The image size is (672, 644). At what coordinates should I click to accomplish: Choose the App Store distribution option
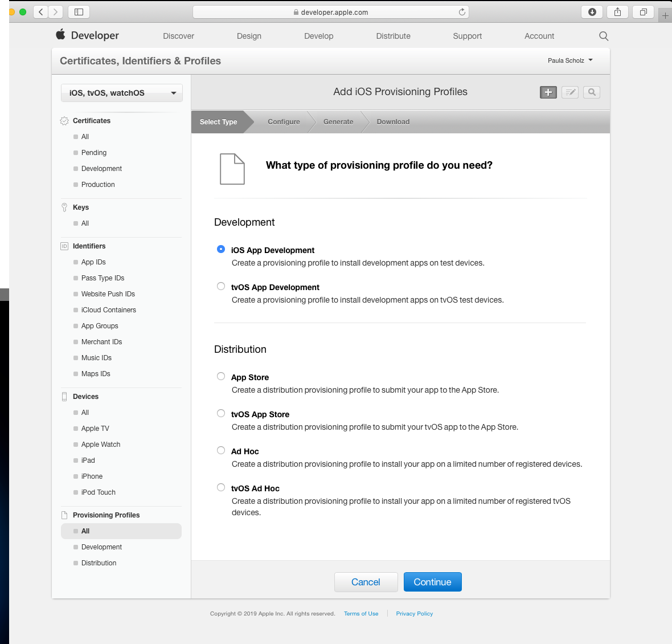[x=221, y=376]
